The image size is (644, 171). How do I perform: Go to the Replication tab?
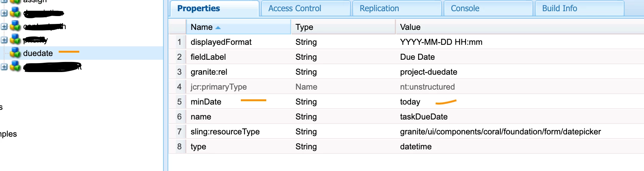(379, 8)
